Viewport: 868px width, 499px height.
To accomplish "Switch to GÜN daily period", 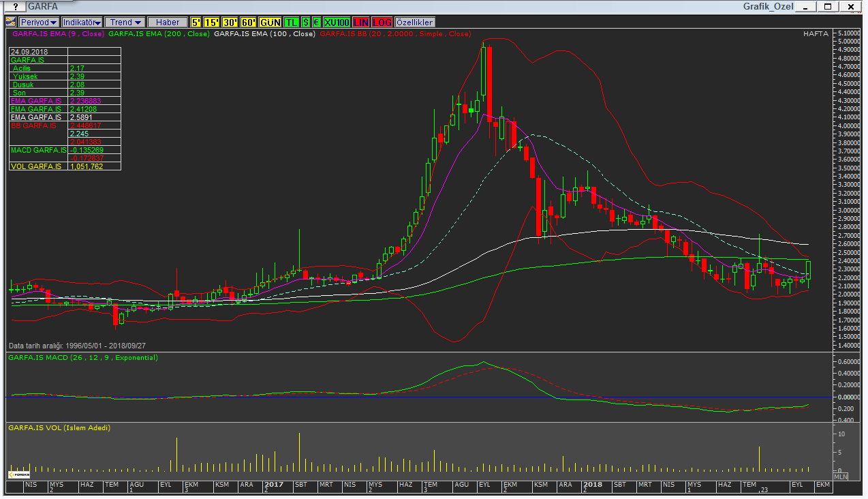I will coord(270,22).
